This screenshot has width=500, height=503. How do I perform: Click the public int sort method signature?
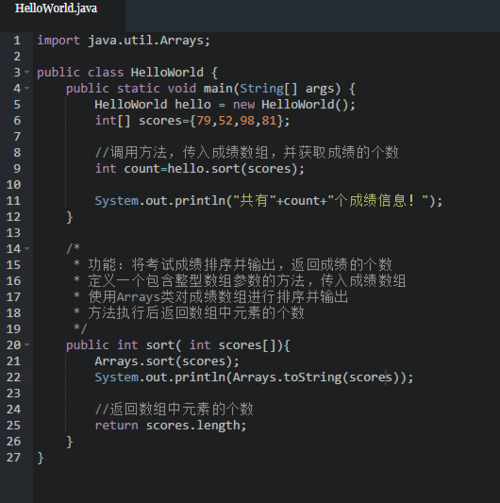pyautogui.click(x=178, y=345)
